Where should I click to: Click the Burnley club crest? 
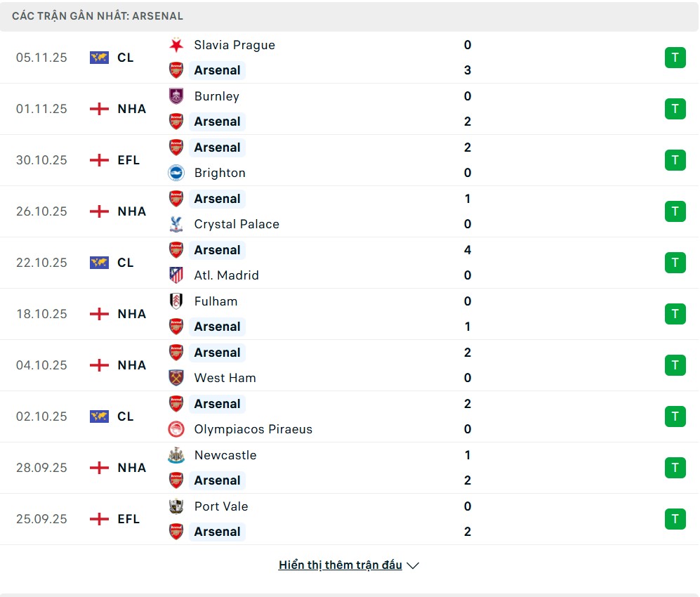point(176,96)
